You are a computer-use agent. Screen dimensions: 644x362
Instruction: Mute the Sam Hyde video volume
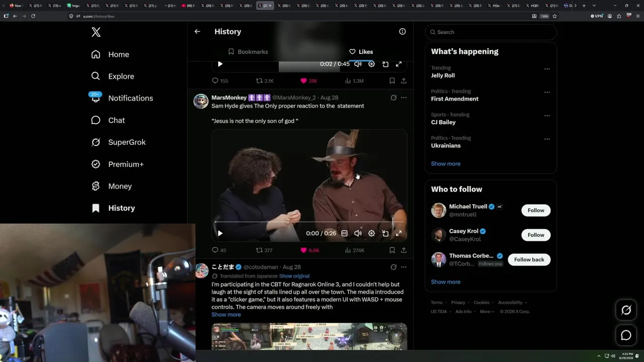pos(358,233)
